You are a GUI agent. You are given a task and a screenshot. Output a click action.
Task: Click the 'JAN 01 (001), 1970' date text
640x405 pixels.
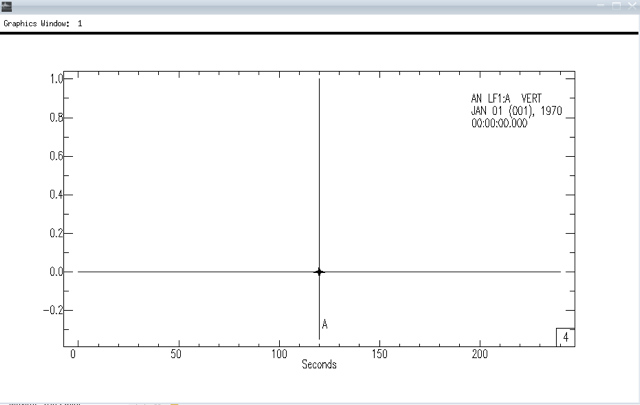tap(517, 111)
